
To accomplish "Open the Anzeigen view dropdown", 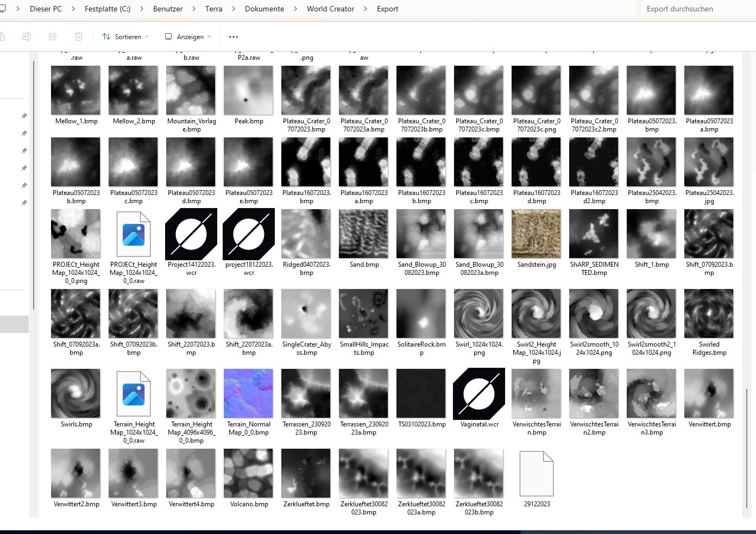I will pos(188,36).
